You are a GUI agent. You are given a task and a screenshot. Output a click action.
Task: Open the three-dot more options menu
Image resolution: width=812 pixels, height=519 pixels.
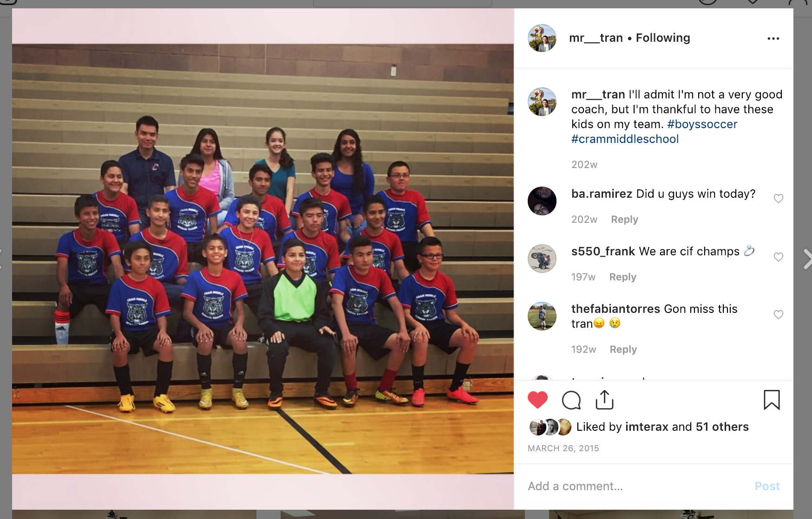pos(773,39)
